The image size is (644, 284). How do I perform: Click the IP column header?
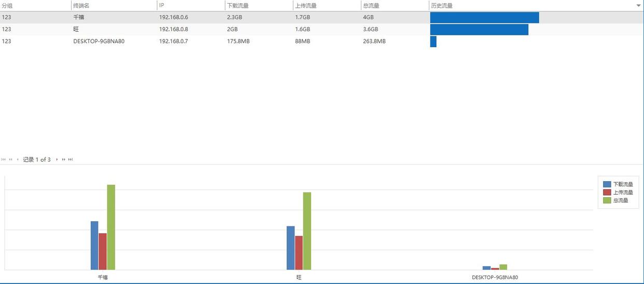pyautogui.click(x=162, y=5)
